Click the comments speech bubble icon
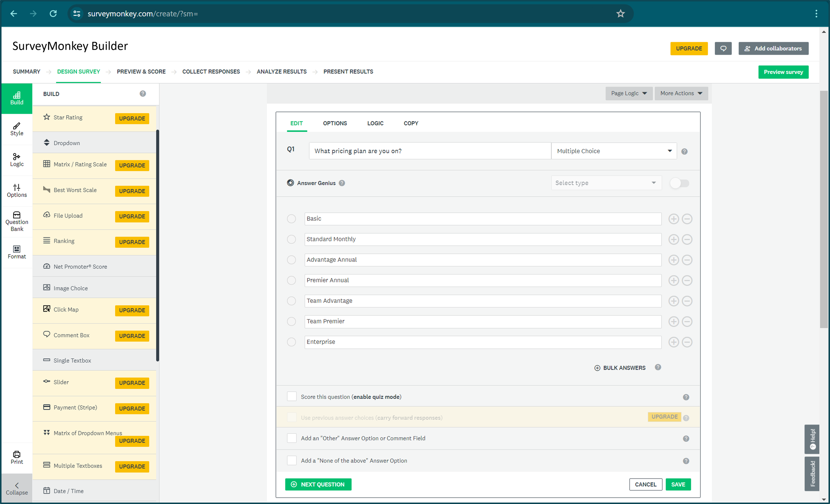This screenshot has width=830, height=504. tap(723, 48)
